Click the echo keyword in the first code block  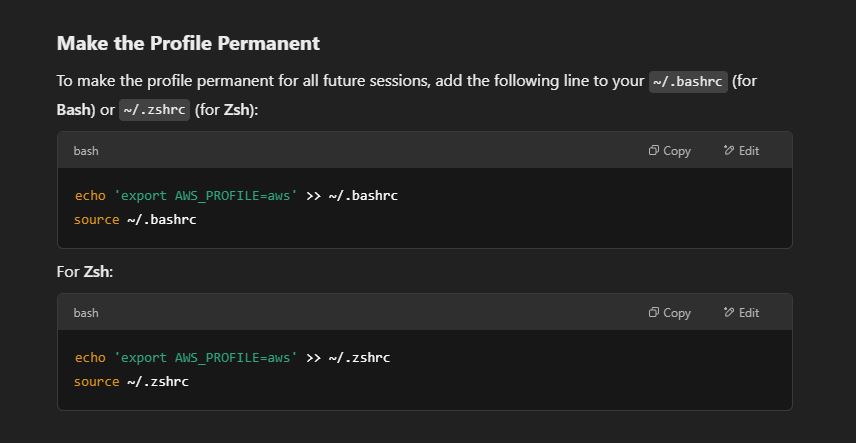click(x=90, y=196)
